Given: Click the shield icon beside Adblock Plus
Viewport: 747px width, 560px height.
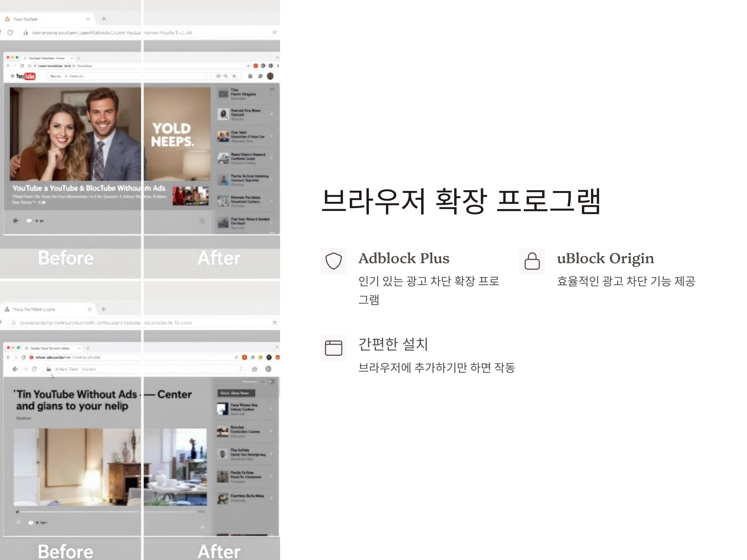Looking at the screenshot, I should 333,261.
